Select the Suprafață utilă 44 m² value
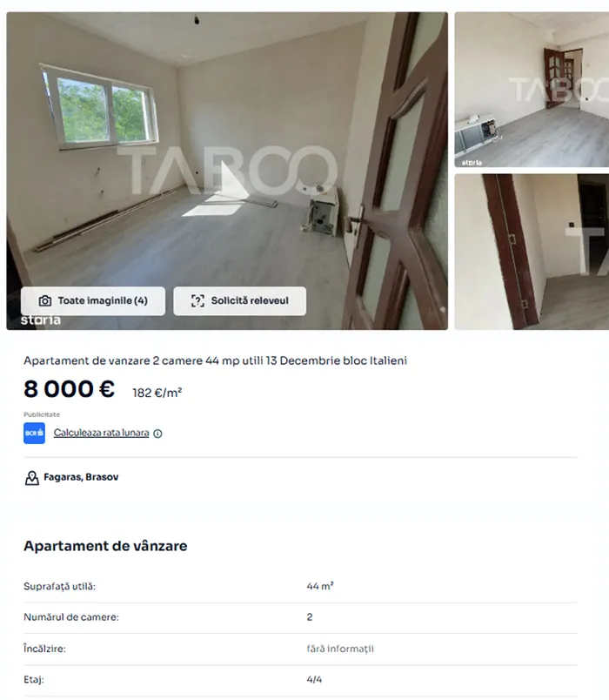Screen dimensions: 609x700 (320, 586)
